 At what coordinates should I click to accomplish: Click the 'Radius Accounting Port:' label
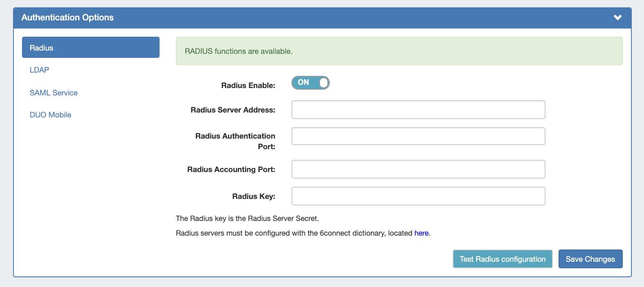[231, 170]
